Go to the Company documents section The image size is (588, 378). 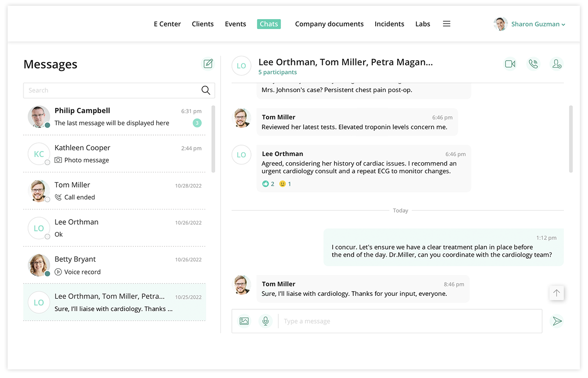(329, 24)
